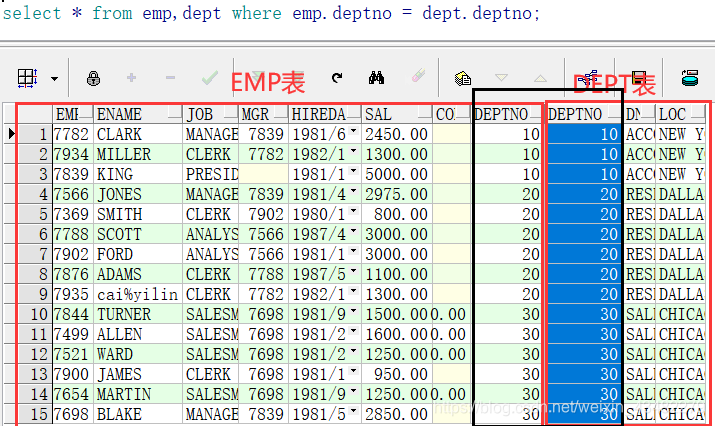
Task: Click the eraser clear icon
Action: (418, 76)
